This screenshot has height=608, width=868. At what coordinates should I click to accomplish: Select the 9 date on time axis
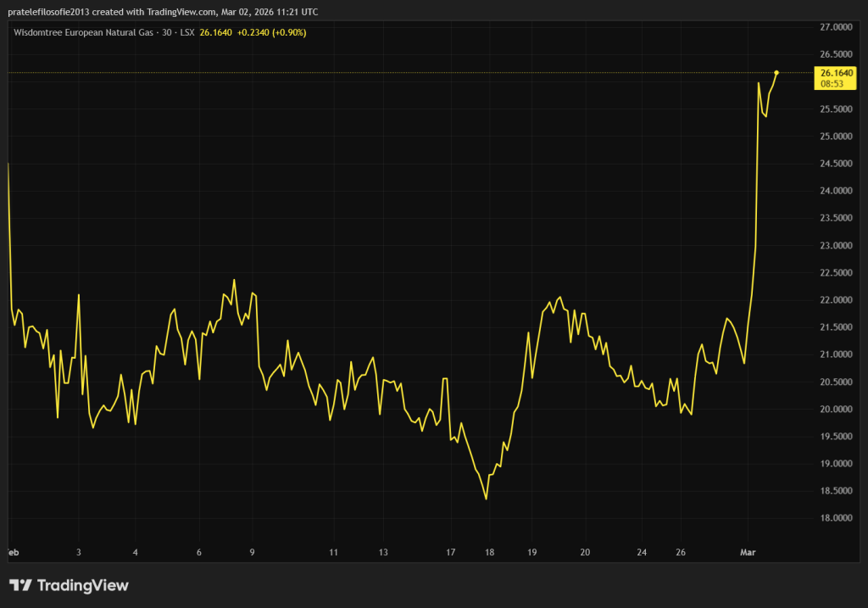[252, 552]
